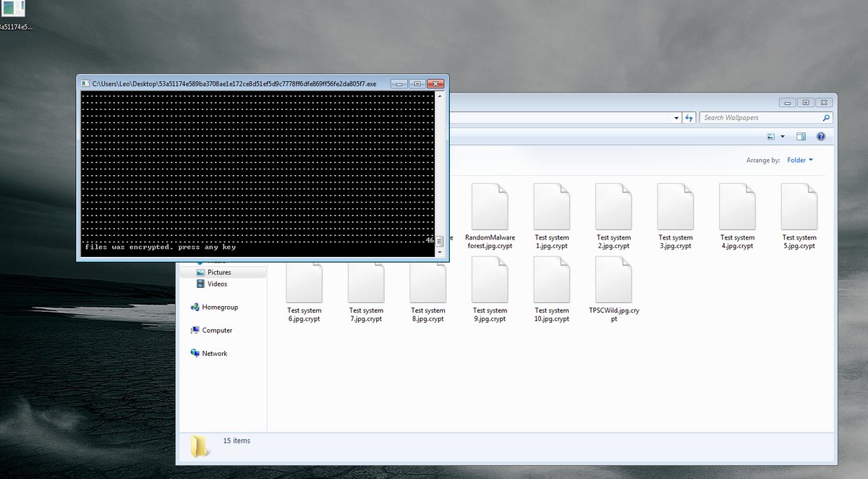Click the '15 items' status text
868x479 pixels.
pos(237,440)
